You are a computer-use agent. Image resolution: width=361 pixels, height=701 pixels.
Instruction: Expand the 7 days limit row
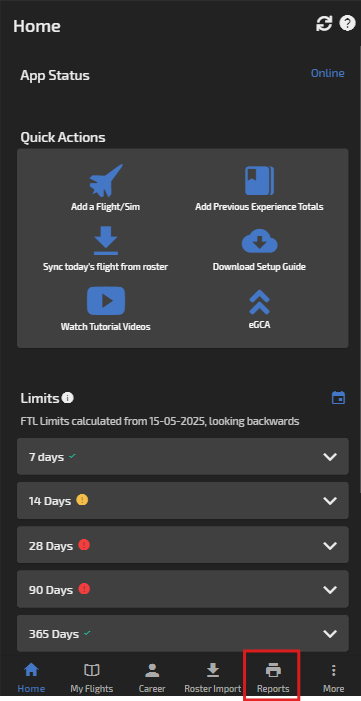183,456
